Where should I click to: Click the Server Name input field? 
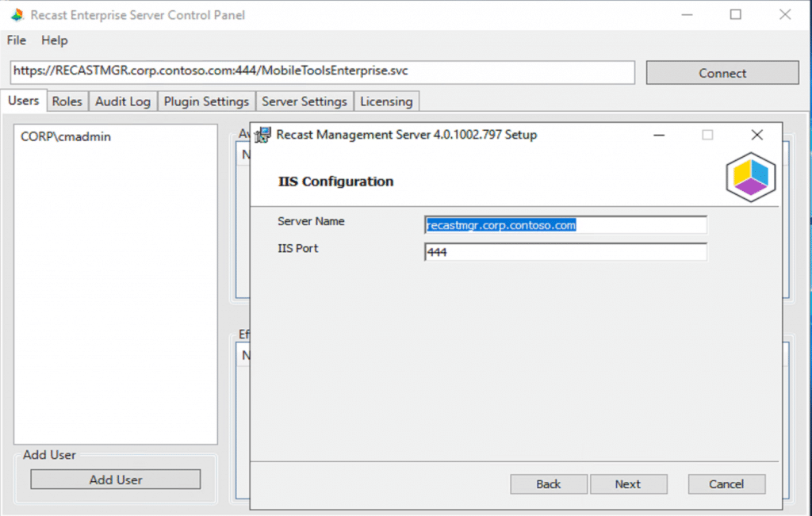click(x=565, y=225)
